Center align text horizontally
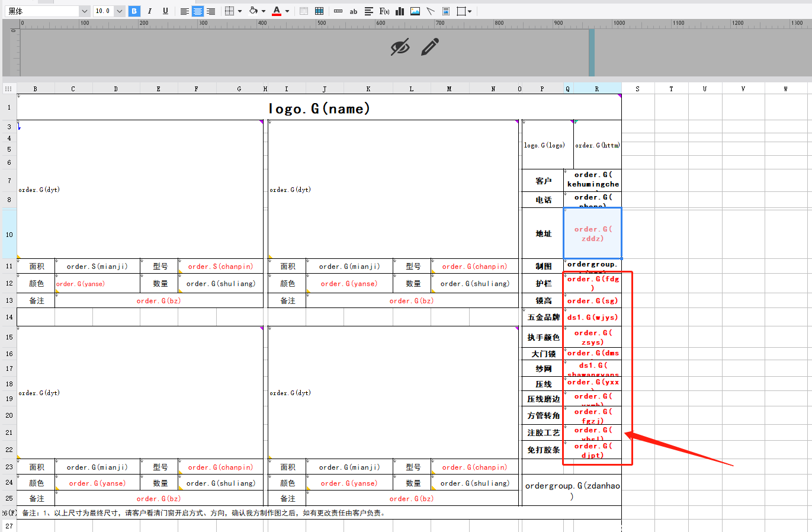 tap(198, 11)
